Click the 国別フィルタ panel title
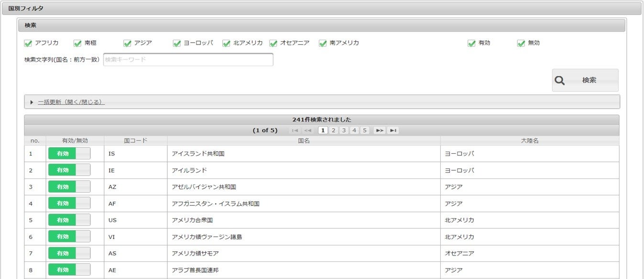 (x=27, y=9)
